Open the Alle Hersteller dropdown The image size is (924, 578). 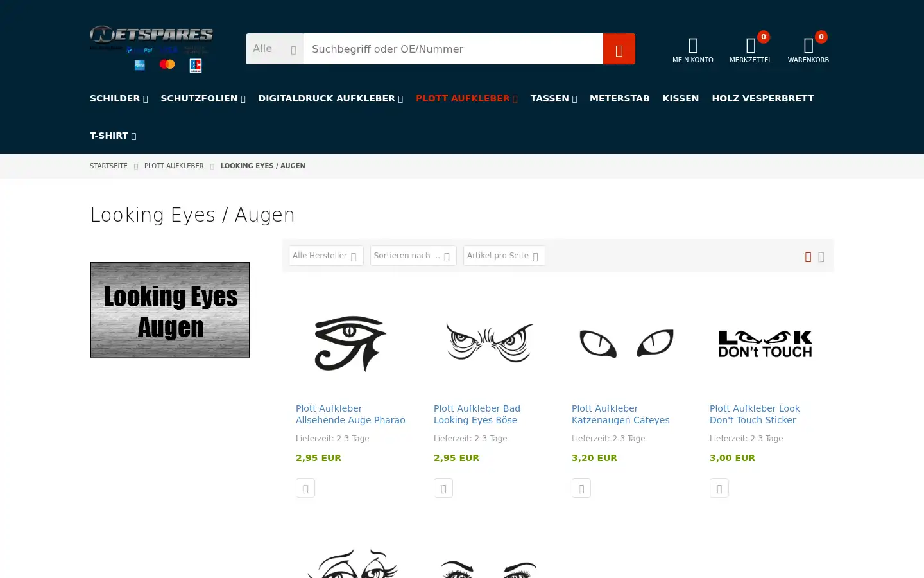pyautogui.click(x=326, y=256)
